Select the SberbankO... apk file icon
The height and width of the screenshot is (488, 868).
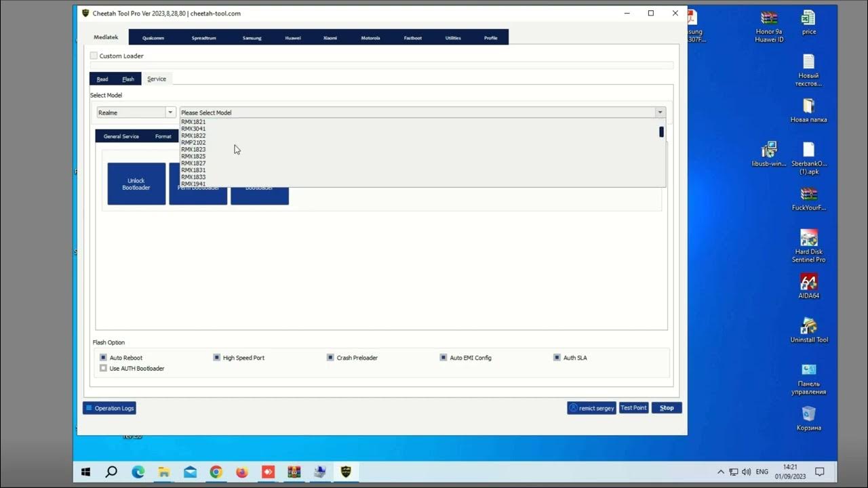click(x=808, y=150)
